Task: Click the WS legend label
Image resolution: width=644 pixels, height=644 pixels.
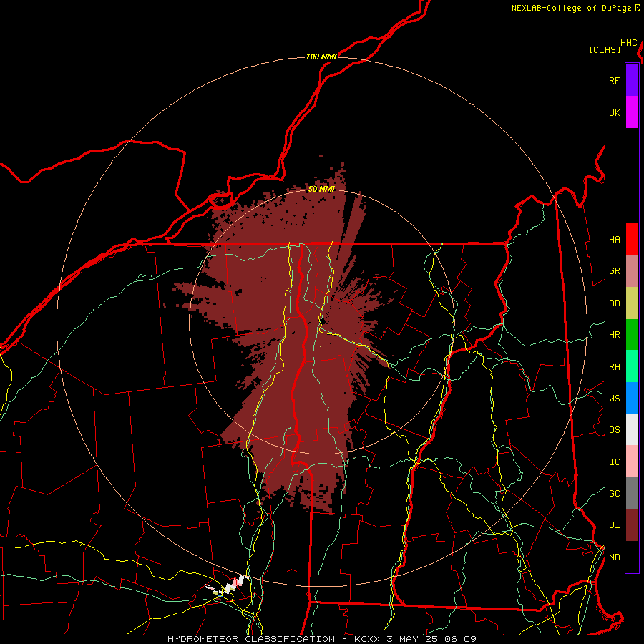Action: click(614, 398)
